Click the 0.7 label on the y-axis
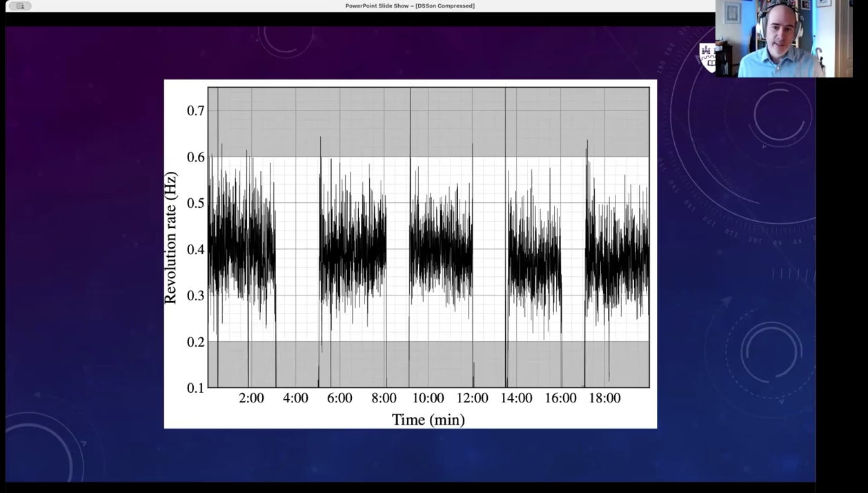This screenshot has height=493, width=868. [x=196, y=110]
